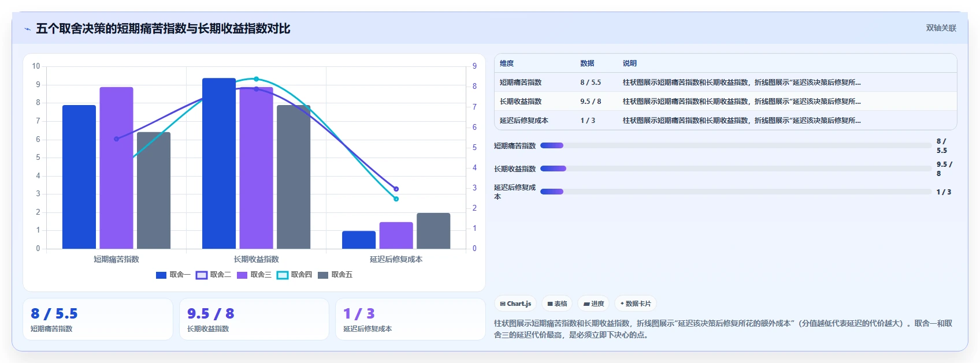Click the 长期收益指数 x-axis label
980x363 pixels.
click(x=256, y=260)
